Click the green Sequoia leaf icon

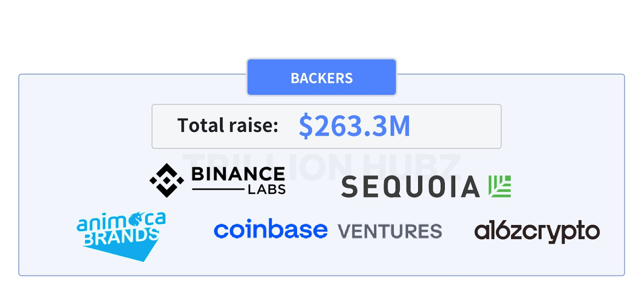pos(500,186)
